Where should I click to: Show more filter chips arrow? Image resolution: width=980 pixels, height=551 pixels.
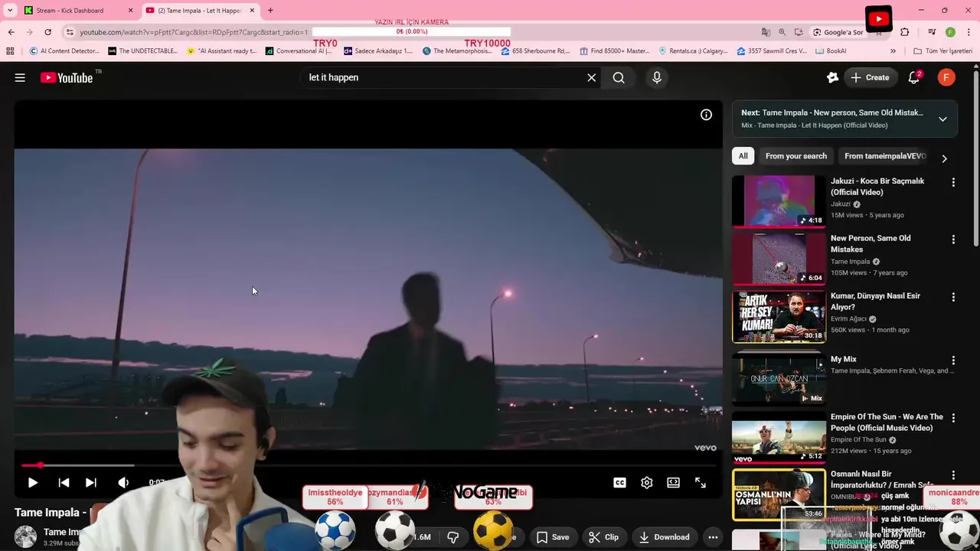(x=944, y=158)
